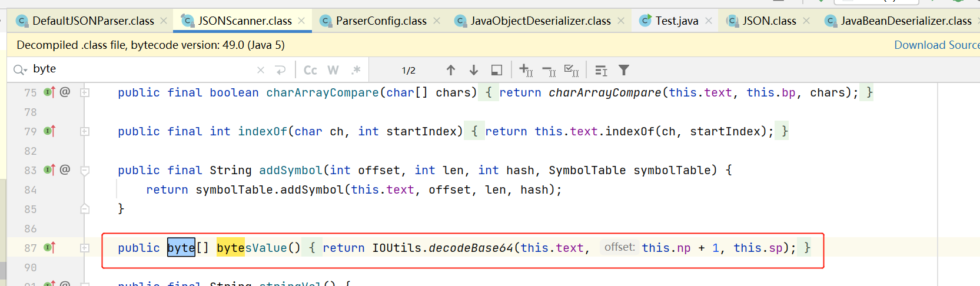Click addSymbol method name on line 83
Image resolution: width=980 pixels, height=286 pixels.
[291, 170]
